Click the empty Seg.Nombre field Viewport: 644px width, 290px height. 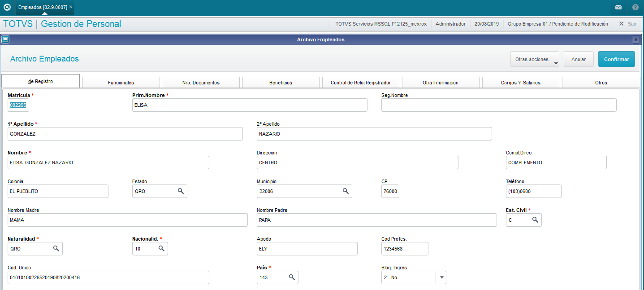click(499, 105)
